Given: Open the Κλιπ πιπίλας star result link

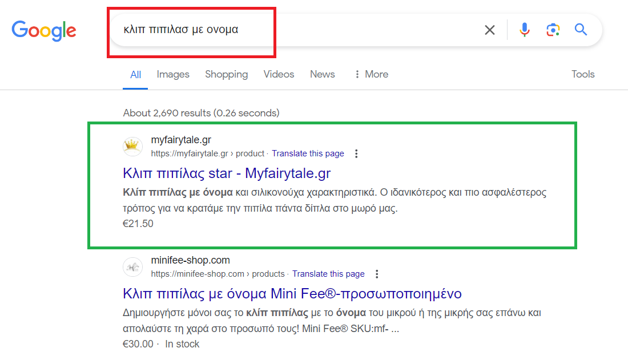Looking at the screenshot, I should (x=227, y=173).
